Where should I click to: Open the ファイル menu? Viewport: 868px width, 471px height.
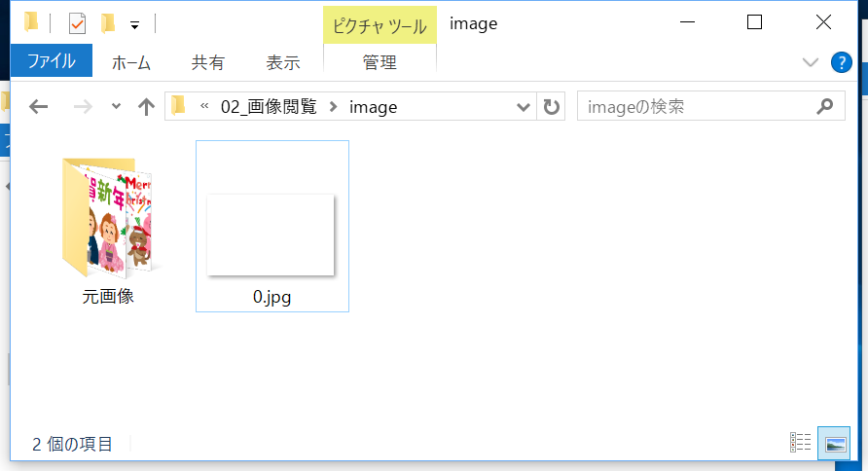coord(52,62)
